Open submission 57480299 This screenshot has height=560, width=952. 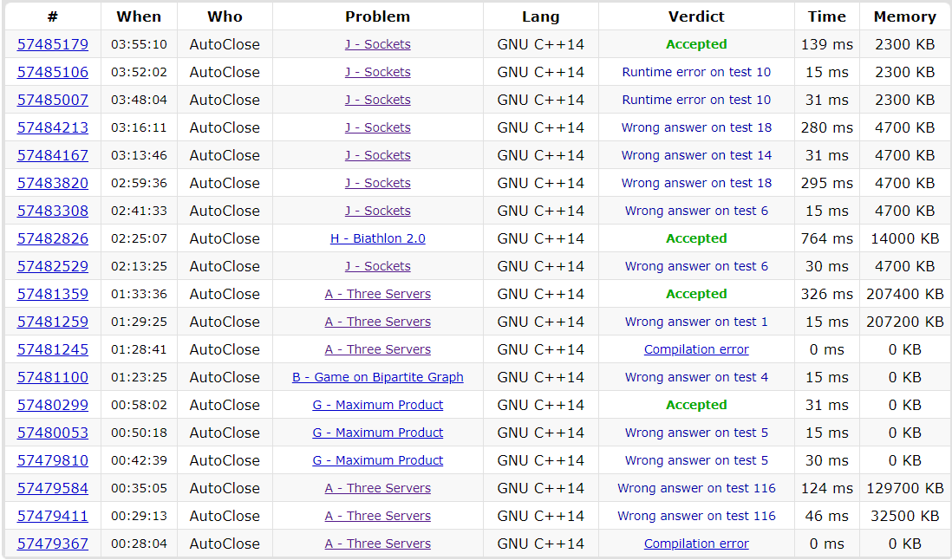click(x=53, y=405)
